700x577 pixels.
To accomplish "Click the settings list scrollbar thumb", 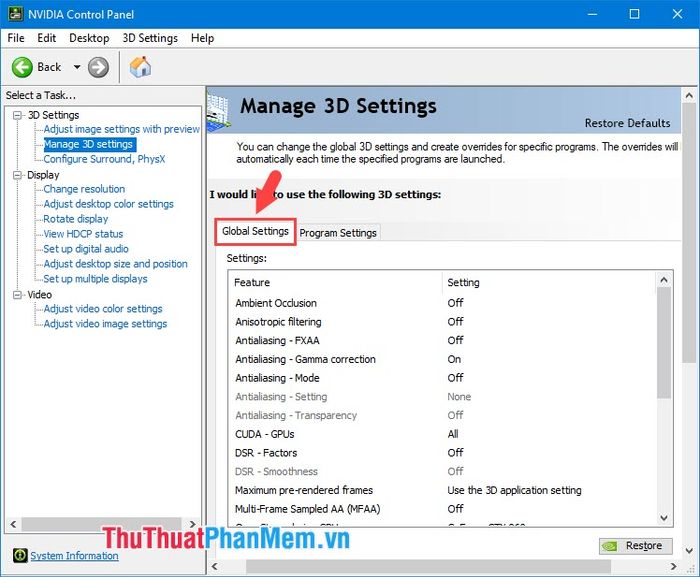I will [664, 343].
